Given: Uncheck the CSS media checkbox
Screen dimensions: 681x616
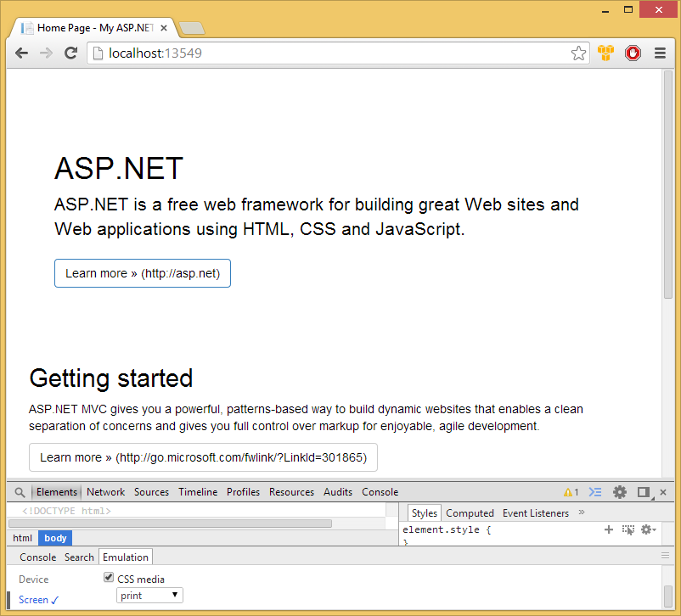Looking at the screenshot, I should click(109, 577).
